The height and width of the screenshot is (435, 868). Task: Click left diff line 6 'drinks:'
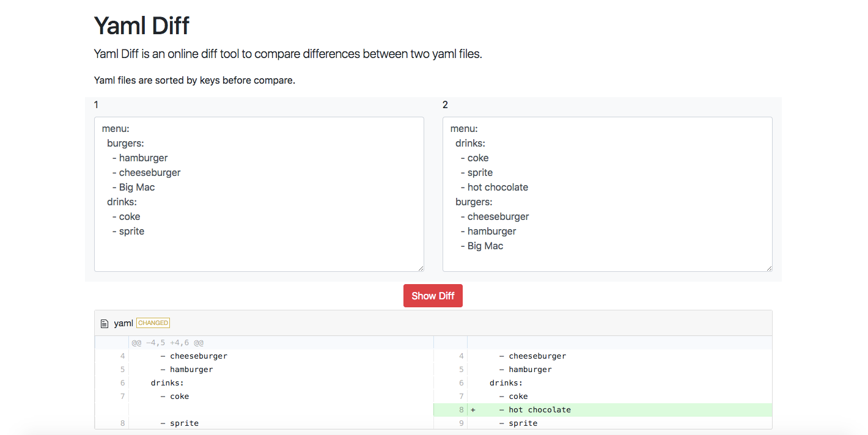[x=167, y=383]
